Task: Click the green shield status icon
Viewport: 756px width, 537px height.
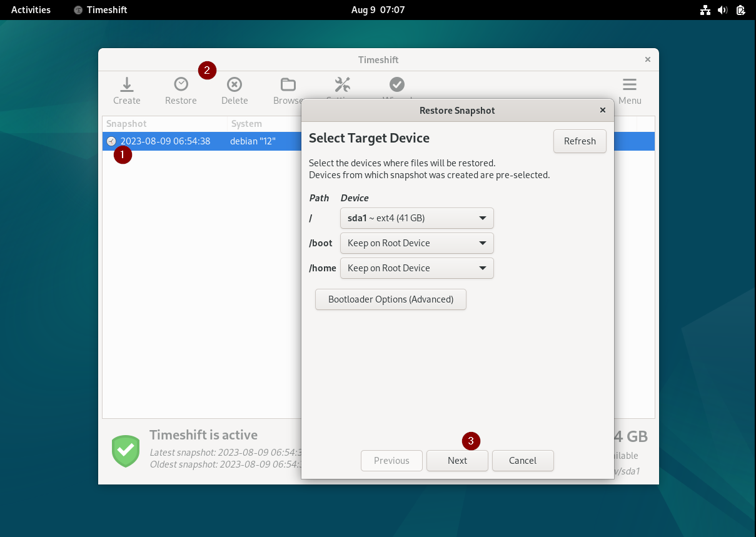Action: tap(126, 451)
